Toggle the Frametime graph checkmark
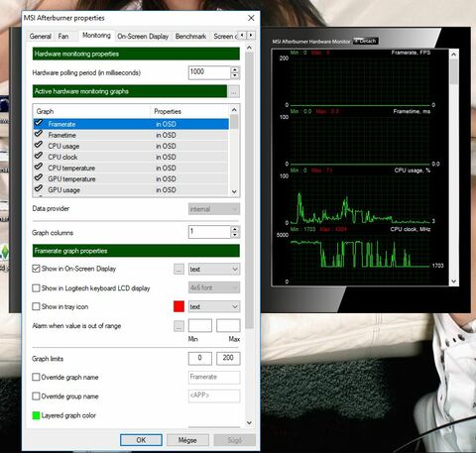The height and width of the screenshot is (453, 476). pos(39,134)
